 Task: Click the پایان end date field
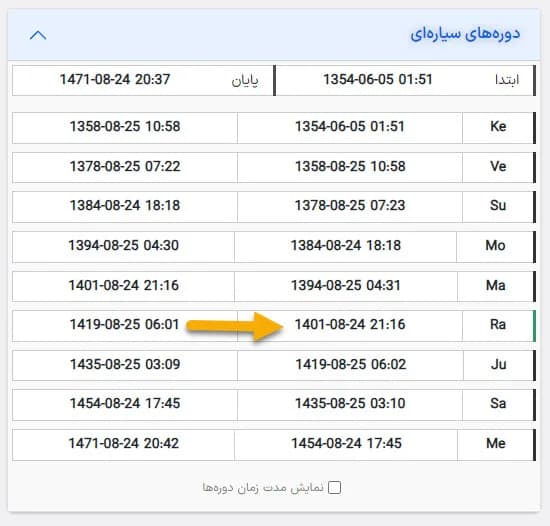coord(143,80)
